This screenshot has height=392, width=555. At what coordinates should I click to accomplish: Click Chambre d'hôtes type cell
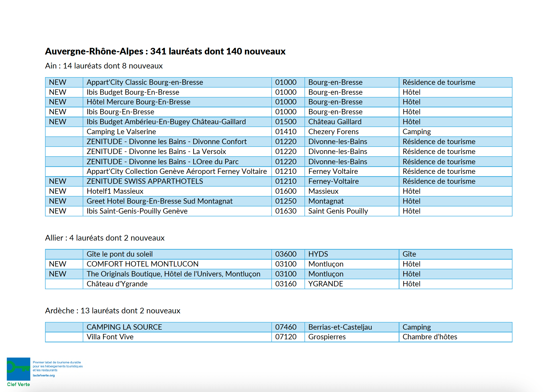pos(456,337)
